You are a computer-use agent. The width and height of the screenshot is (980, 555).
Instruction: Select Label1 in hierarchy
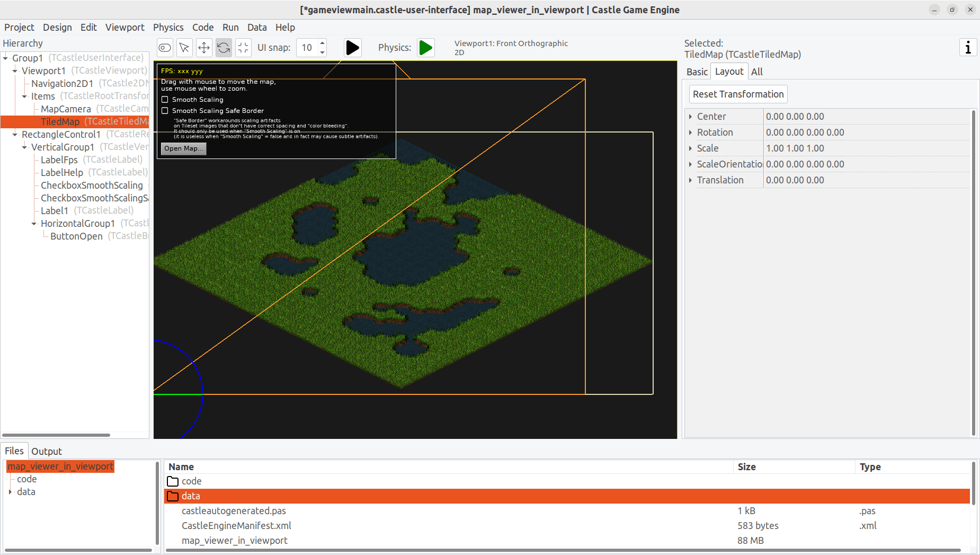point(55,211)
